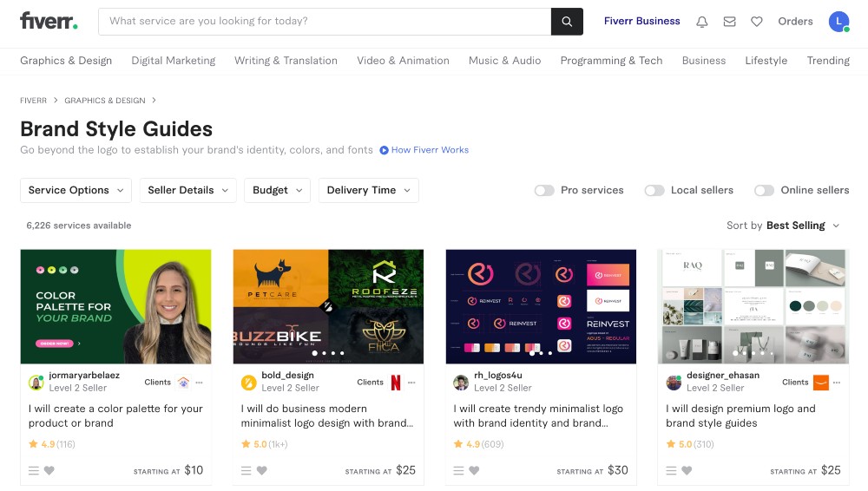Click the 5.0 (310) rating text
868x491 pixels.
(x=690, y=444)
